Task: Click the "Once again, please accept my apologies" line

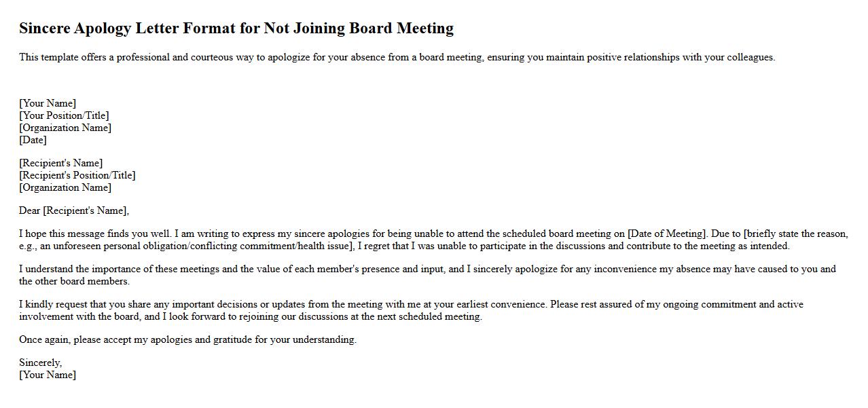Action: pyautogui.click(x=187, y=339)
